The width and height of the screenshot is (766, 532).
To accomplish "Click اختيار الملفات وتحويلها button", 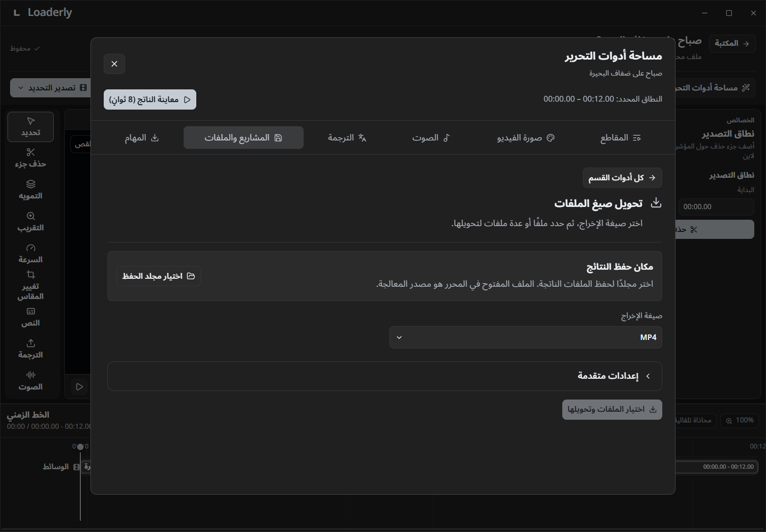I will pos(612,410).
